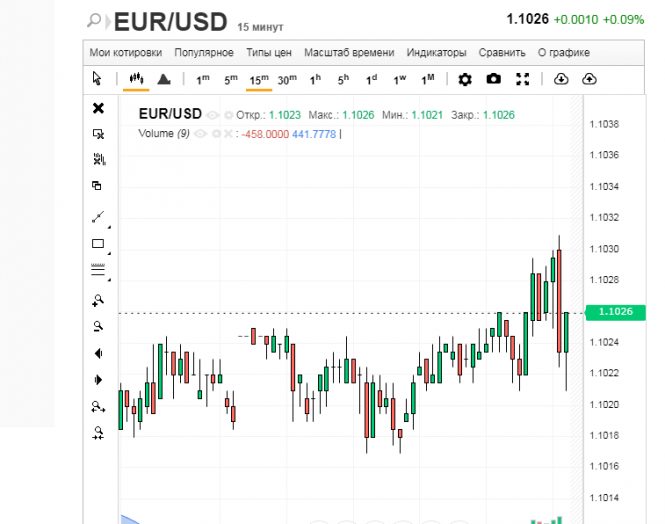Set timeframe to 1 week
This screenshot has width=665, height=524.
[x=400, y=79]
